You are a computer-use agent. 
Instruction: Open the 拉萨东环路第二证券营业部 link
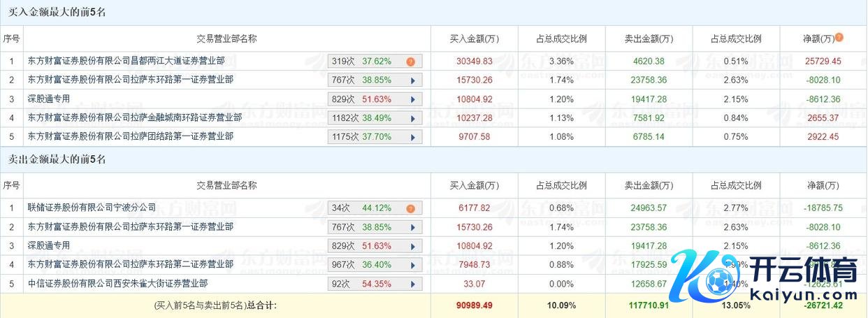pos(130,265)
